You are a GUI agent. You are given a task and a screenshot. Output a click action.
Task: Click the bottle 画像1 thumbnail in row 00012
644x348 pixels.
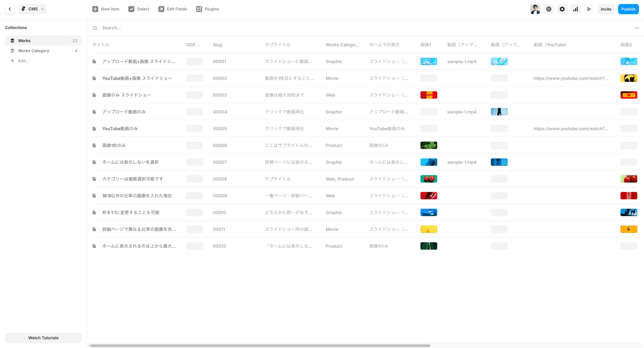point(429,246)
